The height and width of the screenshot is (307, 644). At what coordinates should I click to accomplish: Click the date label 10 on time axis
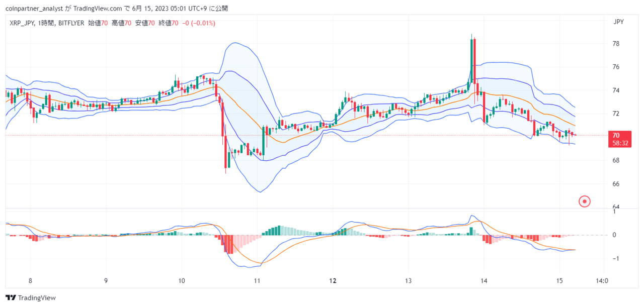[182, 281]
